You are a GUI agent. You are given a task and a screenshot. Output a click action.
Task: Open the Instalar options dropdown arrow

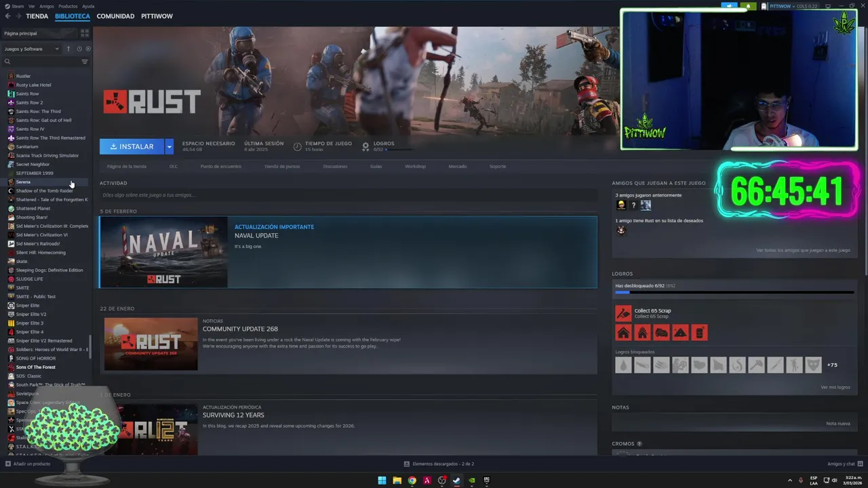click(169, 146)
